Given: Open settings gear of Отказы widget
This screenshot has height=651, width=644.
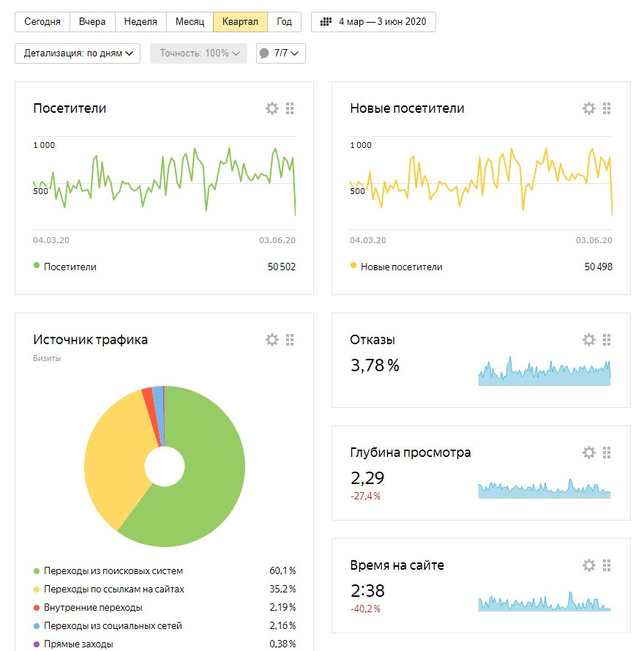Looking at the screenshot, I should click(589, 340).
